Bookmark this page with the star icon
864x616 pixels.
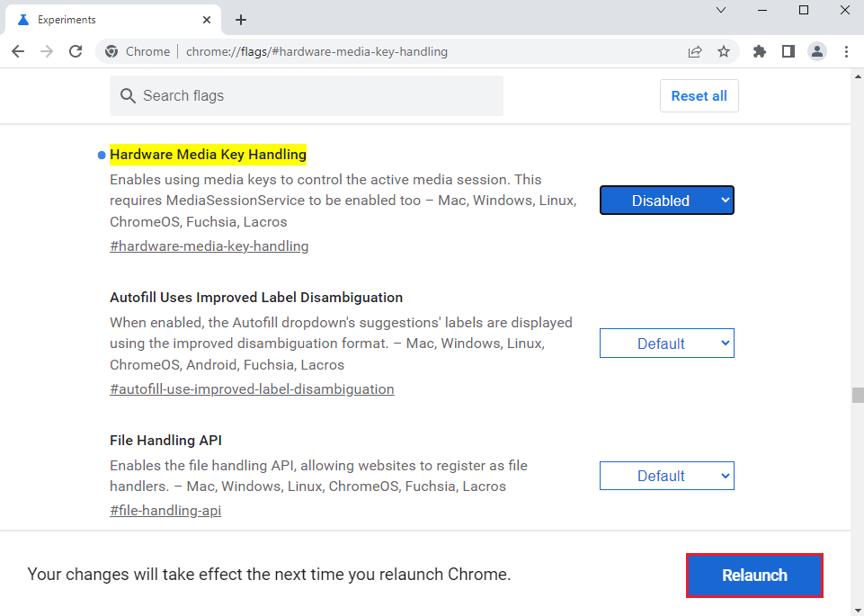pyautogui.click(x=724, y=51)
